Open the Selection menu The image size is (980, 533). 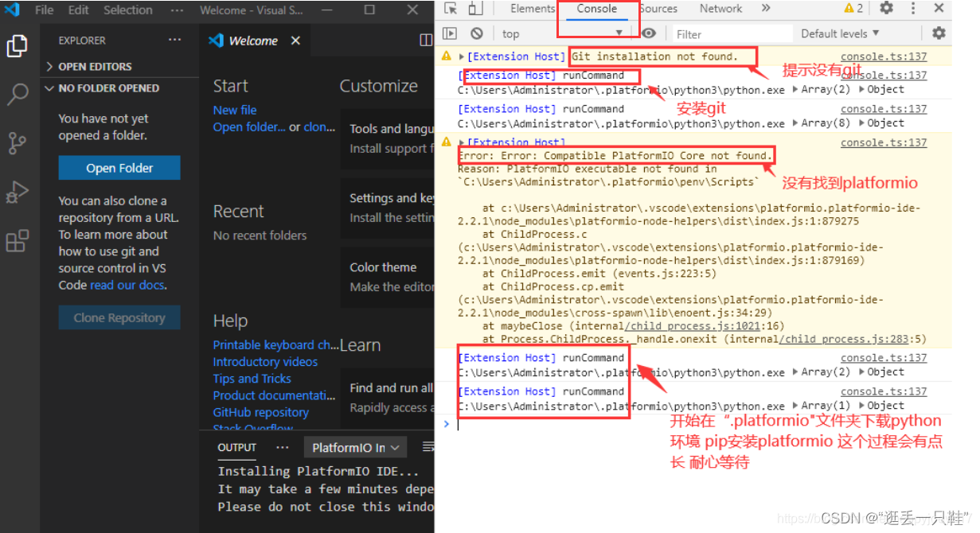click(127, 10)
